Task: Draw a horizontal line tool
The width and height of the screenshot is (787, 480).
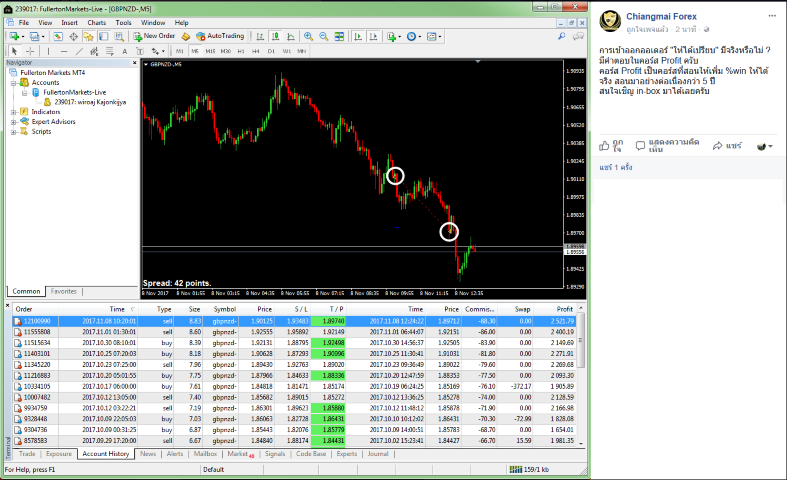Action: tap(64, 51)
